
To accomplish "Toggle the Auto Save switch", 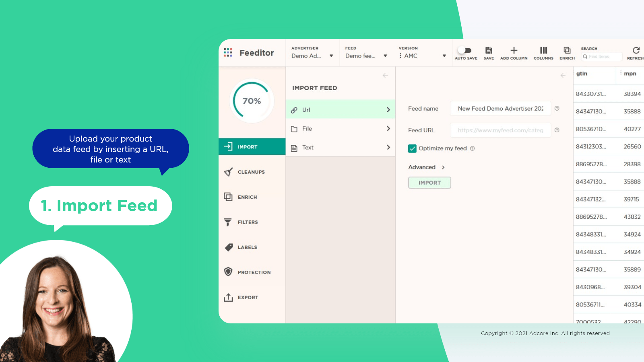I will point(466,51).
